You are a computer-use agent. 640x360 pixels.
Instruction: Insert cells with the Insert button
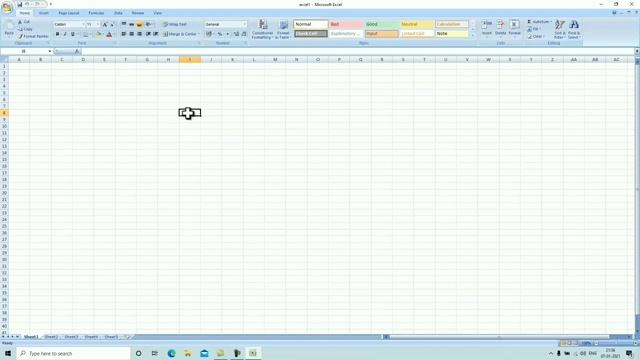487,29
